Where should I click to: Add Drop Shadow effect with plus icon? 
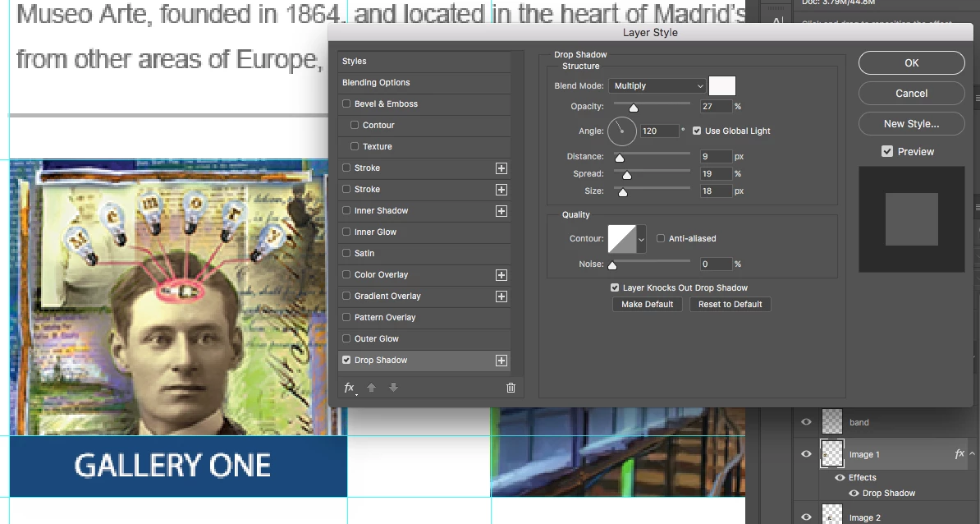501,361
